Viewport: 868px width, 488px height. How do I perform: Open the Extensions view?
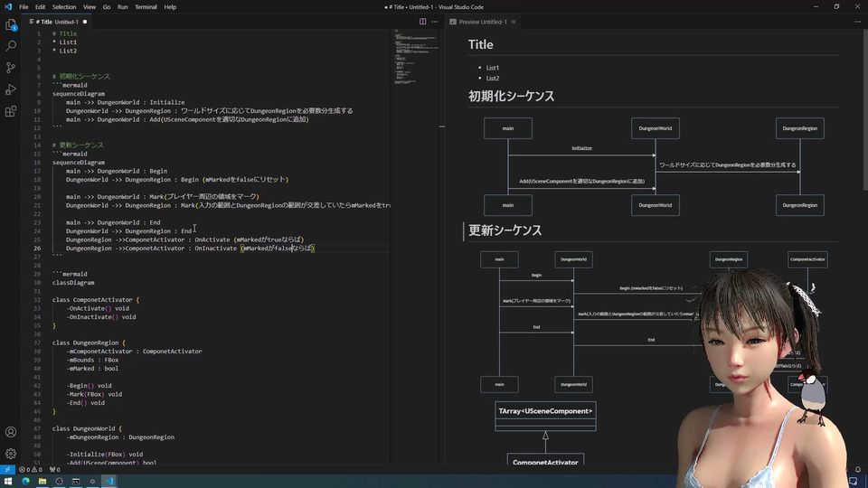(x=11, y=112)
